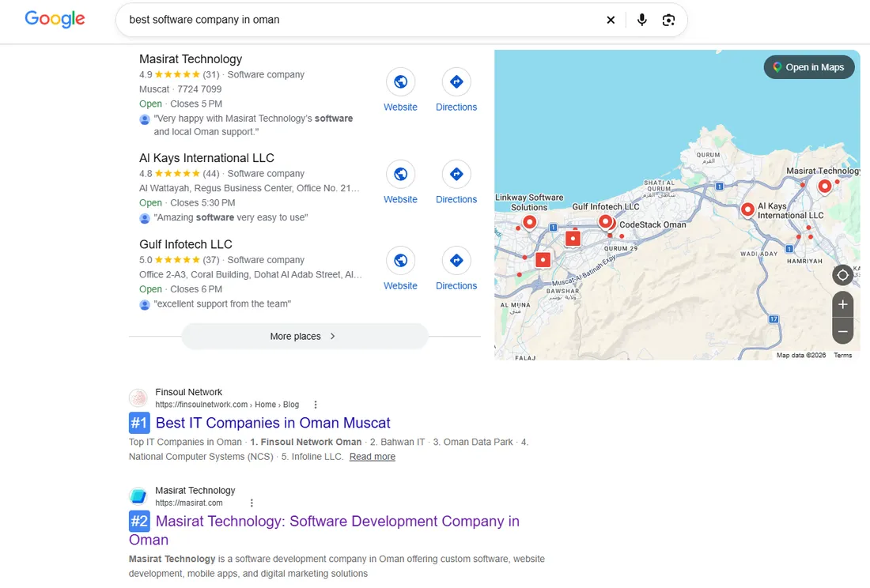Click Al Kays review reviewer avatar
Screen dimensions: 870x588
(145, 218)
